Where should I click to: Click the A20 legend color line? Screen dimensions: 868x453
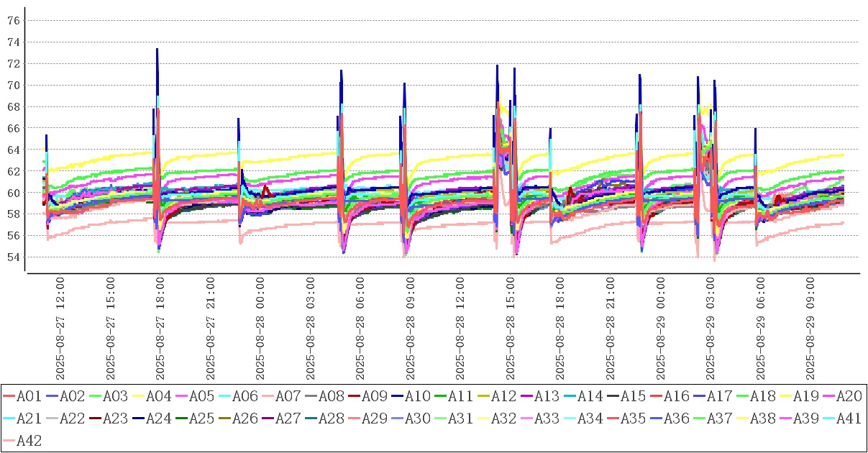point(828,395)
